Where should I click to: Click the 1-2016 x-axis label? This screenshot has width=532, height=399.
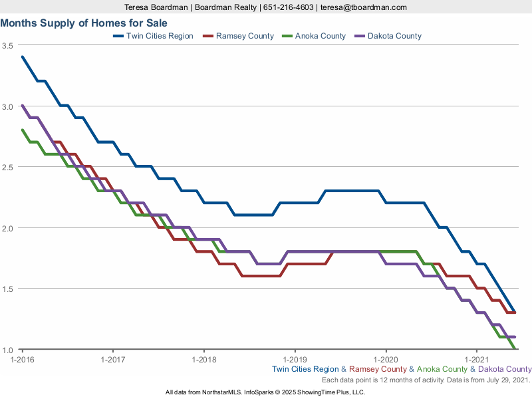[22, 359]
